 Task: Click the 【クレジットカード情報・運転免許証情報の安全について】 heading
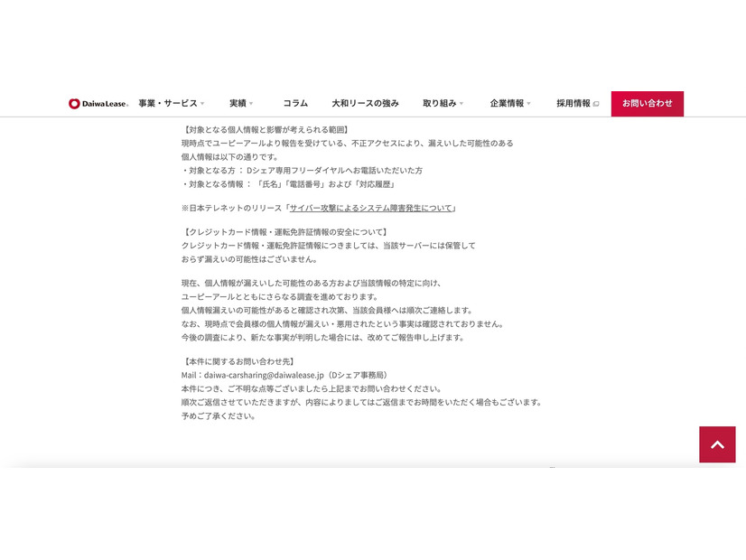pos(285,232)
